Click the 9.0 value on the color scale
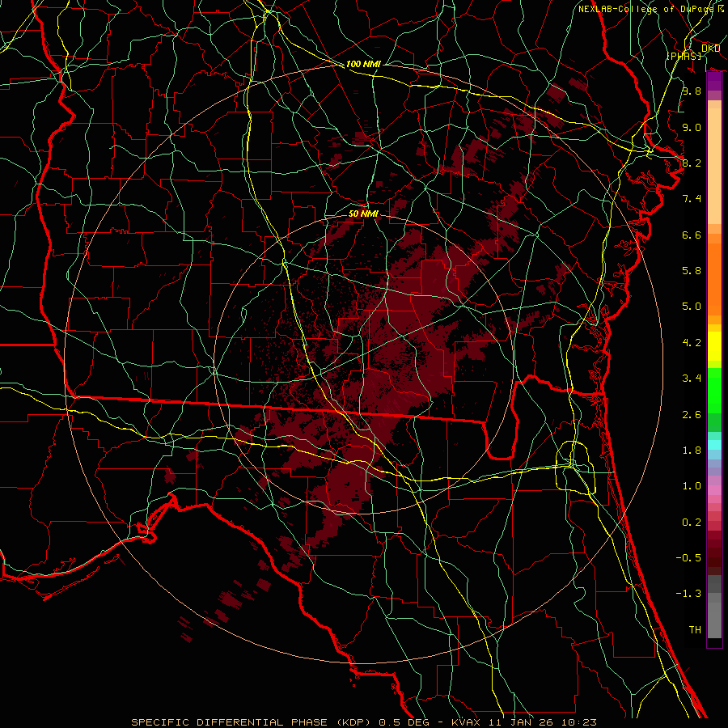728x728 pixels. coord(692,127)
